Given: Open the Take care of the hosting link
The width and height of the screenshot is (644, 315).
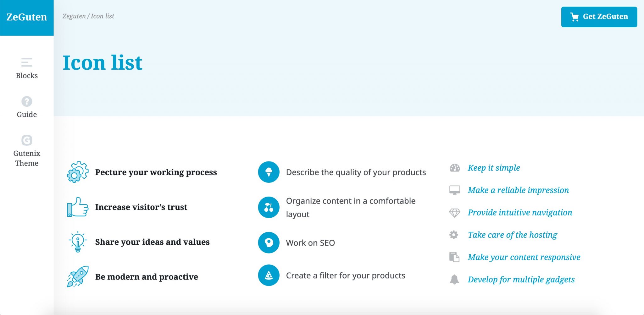Looking at the screenshot, I should pos(512,235).
